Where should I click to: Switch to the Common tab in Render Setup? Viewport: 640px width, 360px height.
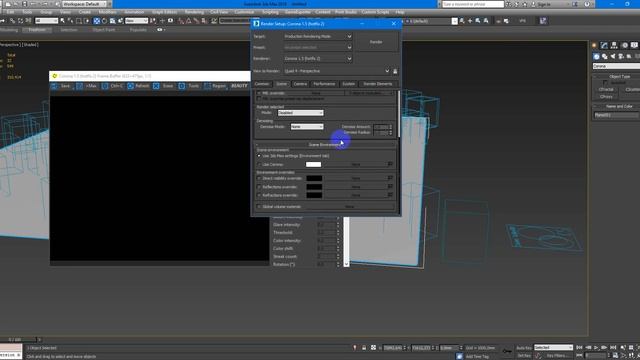262,84
